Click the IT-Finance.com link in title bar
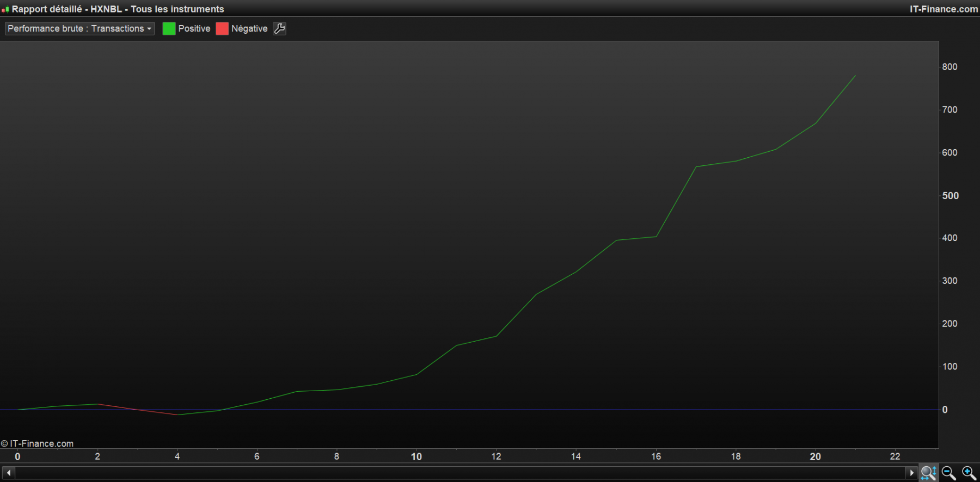Image resolution: width=980 pixels, height=482 pixels. point(944,9)
